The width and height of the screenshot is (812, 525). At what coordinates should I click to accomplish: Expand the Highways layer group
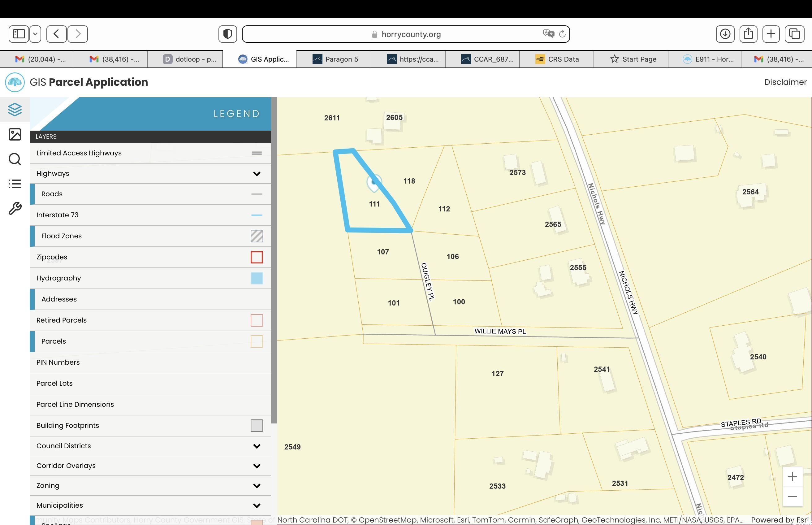pyautogui.click(x=257, y=174)
